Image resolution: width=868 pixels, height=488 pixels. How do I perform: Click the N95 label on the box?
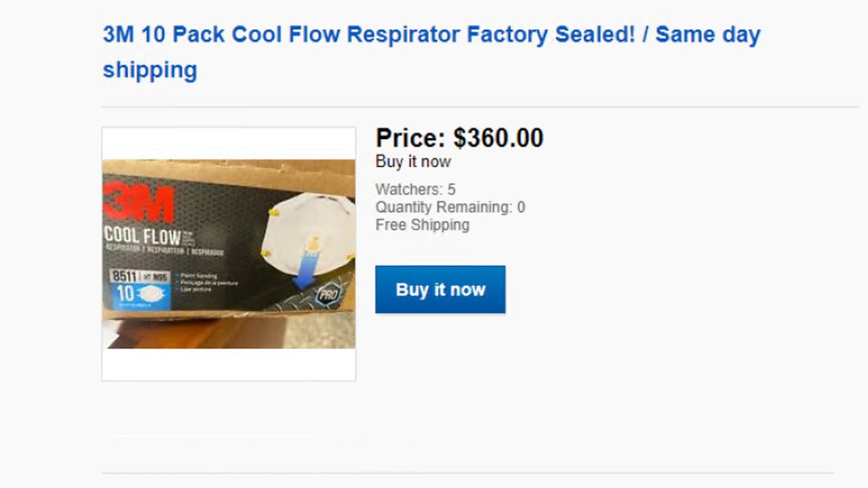(159, 277)
